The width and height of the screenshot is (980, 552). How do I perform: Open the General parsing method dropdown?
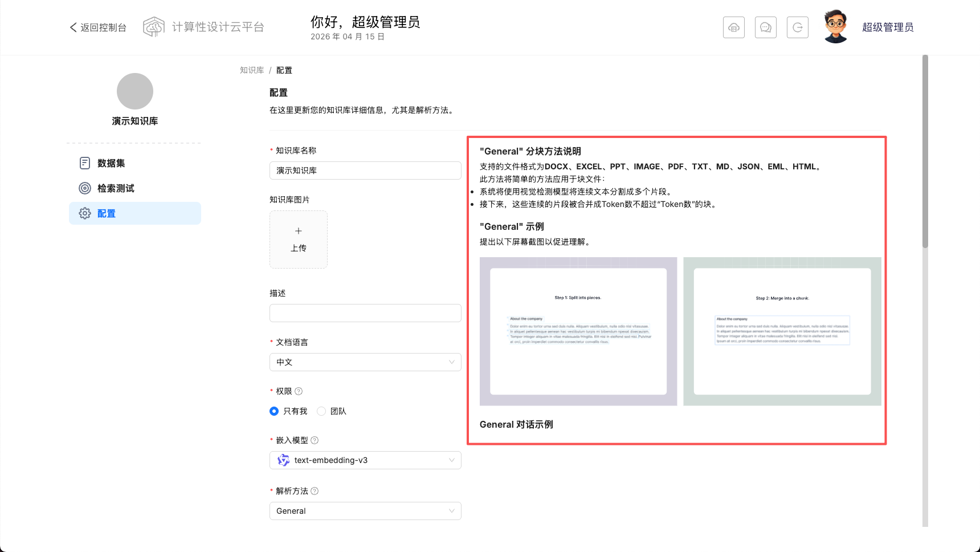pos(365,511)
